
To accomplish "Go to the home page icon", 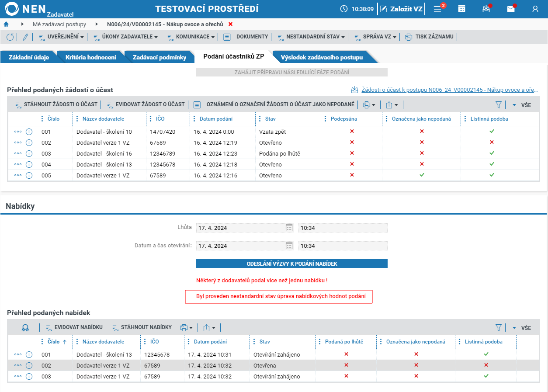I will click(x=6, y=24).
